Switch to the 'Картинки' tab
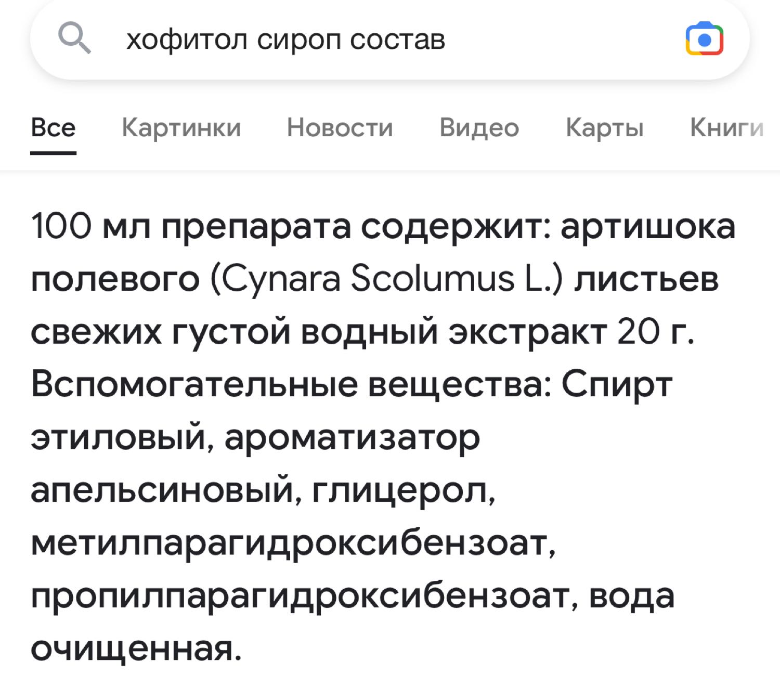780x700 pixels. click(181, 127)
